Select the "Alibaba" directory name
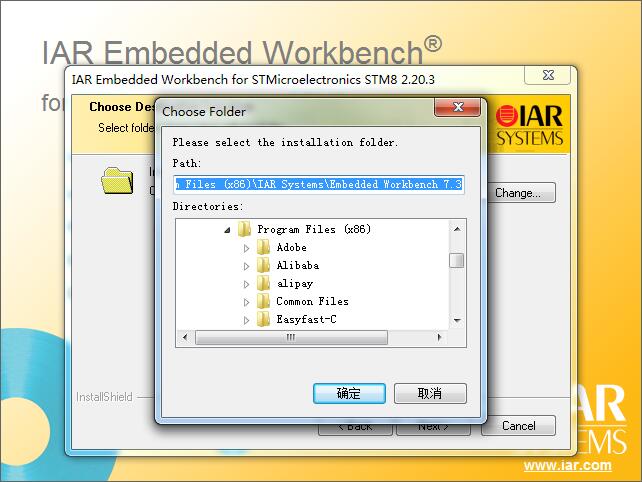Viewport: 642px width, 482px height. tap(298, 265)
